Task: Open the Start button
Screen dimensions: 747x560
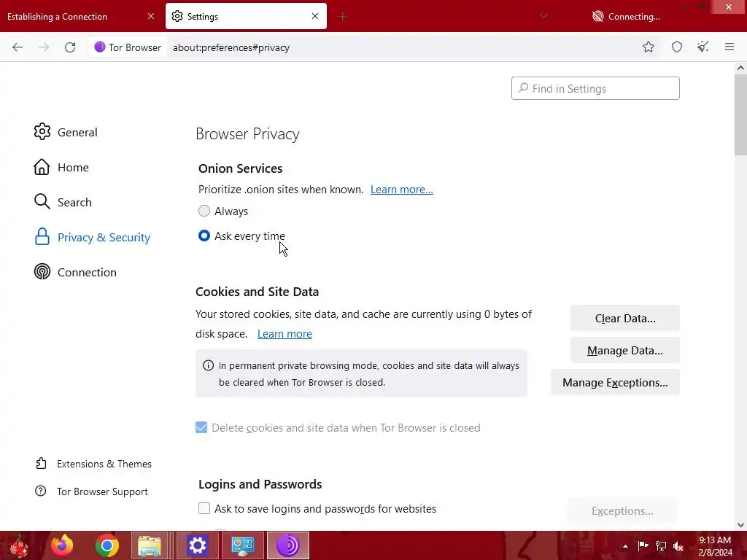Action: click(20, 545)
